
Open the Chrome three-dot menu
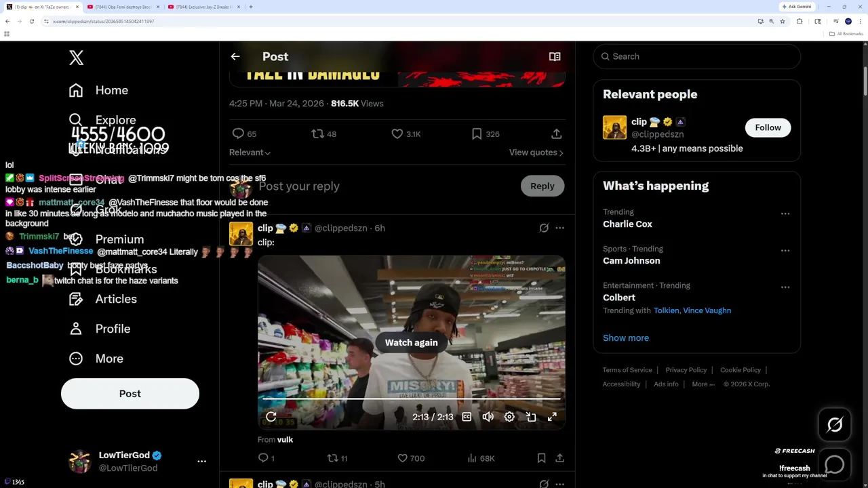coord(860,22)
